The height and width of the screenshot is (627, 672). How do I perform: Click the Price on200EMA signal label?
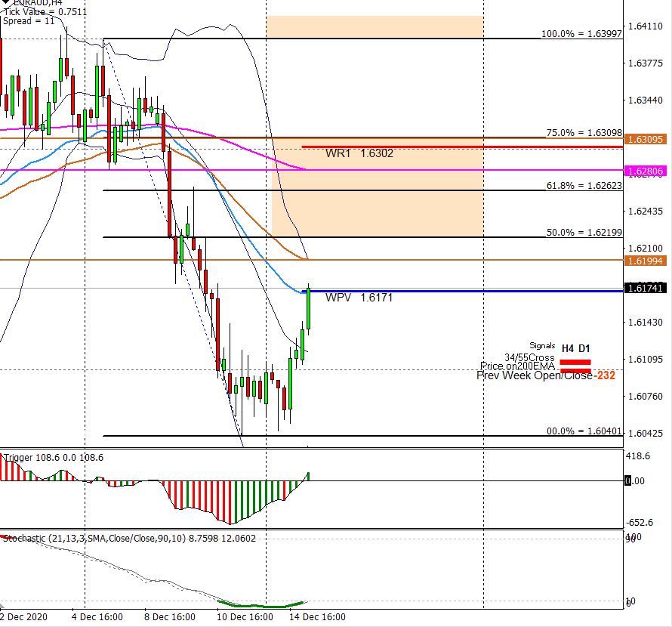[517, 366]
